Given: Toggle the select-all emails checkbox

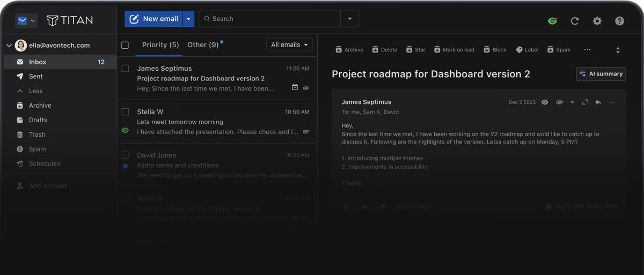Looking at the screenshot, I should pyautogui.click(x=125, y=45).
